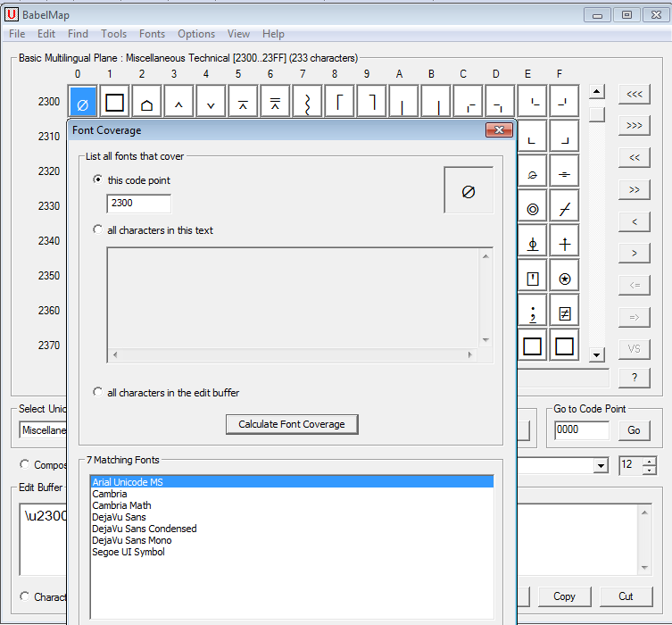Viewport: 672px width, 625px height.
Task: Click the Copy button
Action: coord(564,596)
